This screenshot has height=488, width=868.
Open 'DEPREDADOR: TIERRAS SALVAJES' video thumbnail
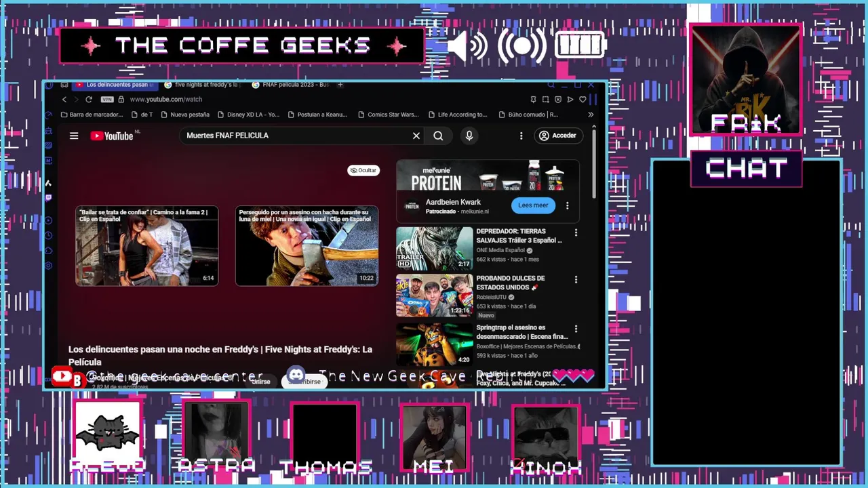434,248
